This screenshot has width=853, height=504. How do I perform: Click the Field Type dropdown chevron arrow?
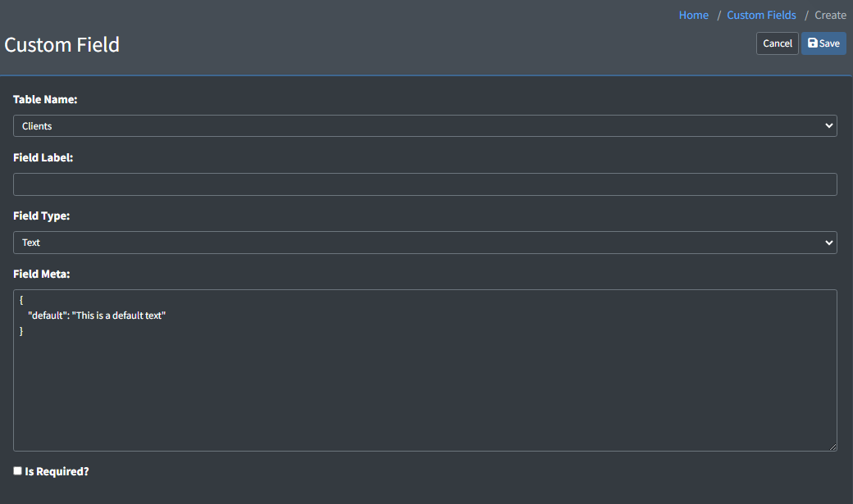(x=828, y=243)
